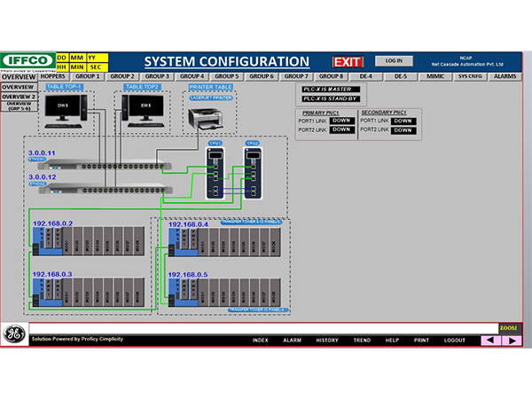Select the 3.0.0.12 network switch
532x399 pixels.
(98, 189)
